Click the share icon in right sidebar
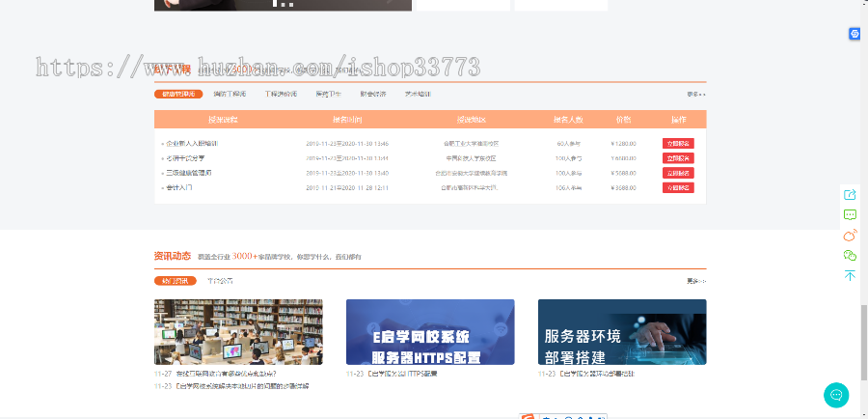The height and width of the screenshot is (419, 868). tap(850, 195)
